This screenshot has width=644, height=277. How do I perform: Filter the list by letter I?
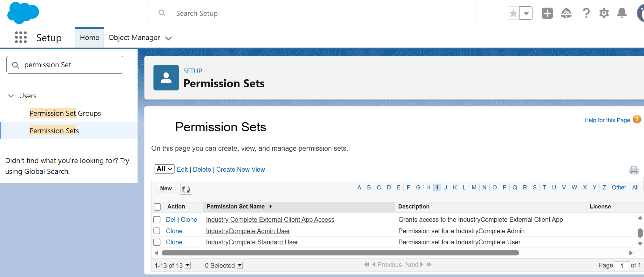pyautogui.click(x=437, y=188)
